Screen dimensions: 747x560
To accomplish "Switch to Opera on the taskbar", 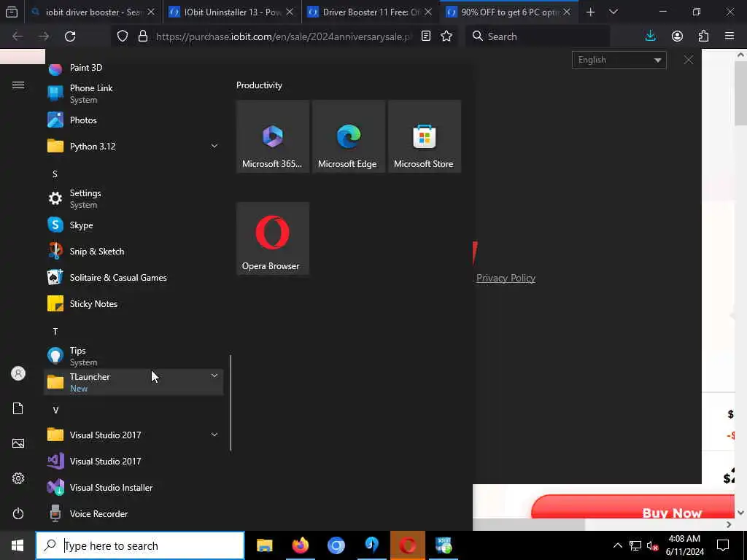I will click(407, 545).
